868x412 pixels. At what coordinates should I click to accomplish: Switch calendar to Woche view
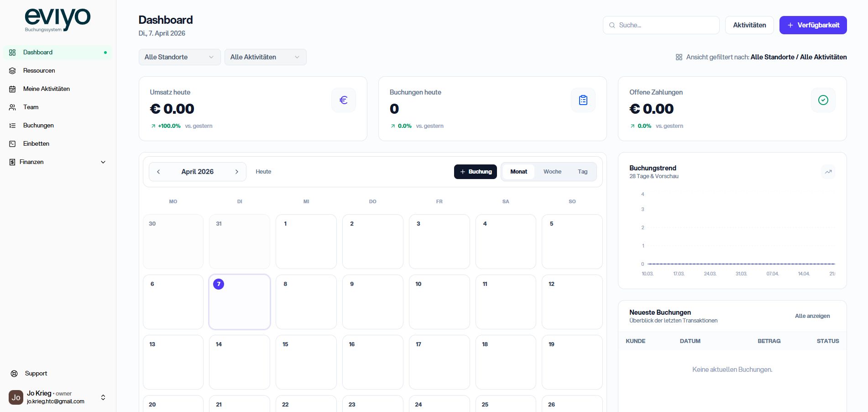(552, 172)
